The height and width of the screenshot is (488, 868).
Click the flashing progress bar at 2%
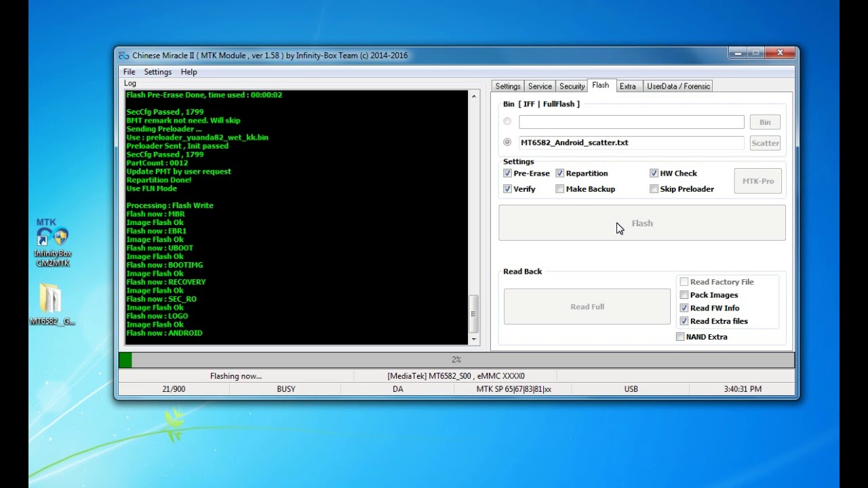456,360
